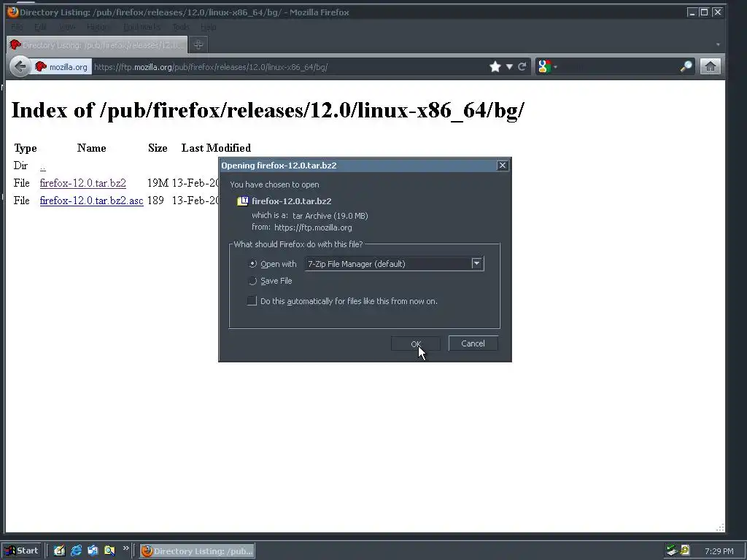
Task: Open the list all tabs dropdown
Action: [x=718, y=44]
